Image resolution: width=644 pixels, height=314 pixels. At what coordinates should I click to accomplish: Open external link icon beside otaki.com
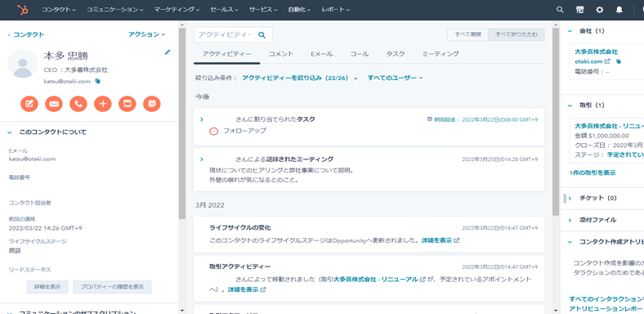click(607, 61)
